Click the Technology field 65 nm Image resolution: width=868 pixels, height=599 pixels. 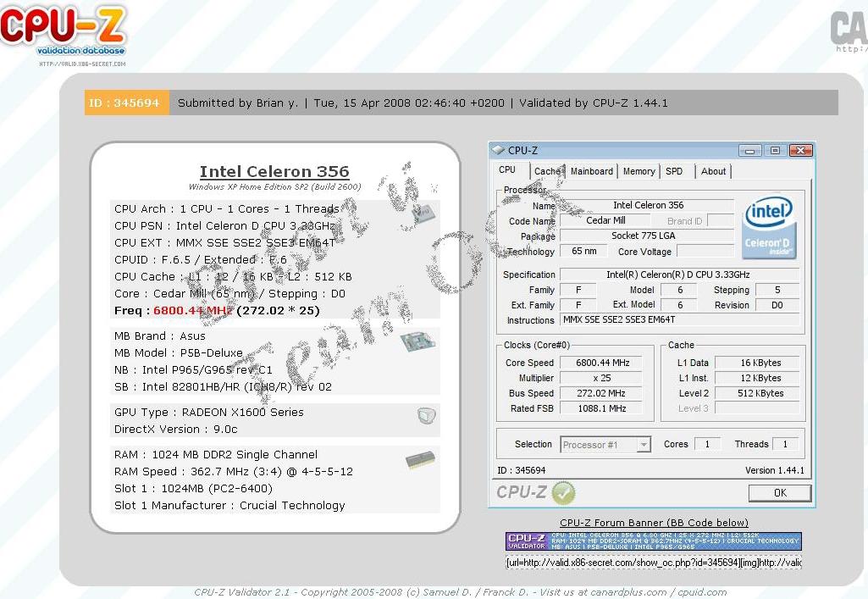pos(583,252)
